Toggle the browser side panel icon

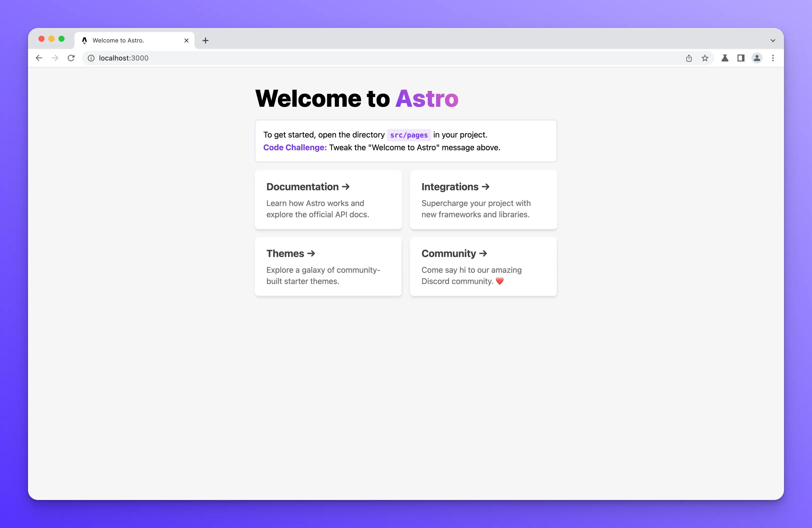741,58
